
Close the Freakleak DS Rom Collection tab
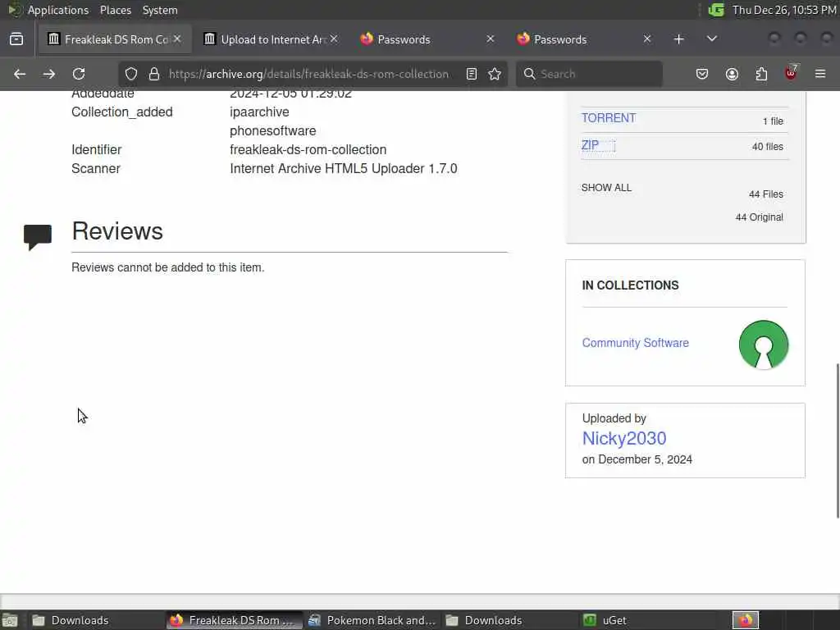(177, 39)
